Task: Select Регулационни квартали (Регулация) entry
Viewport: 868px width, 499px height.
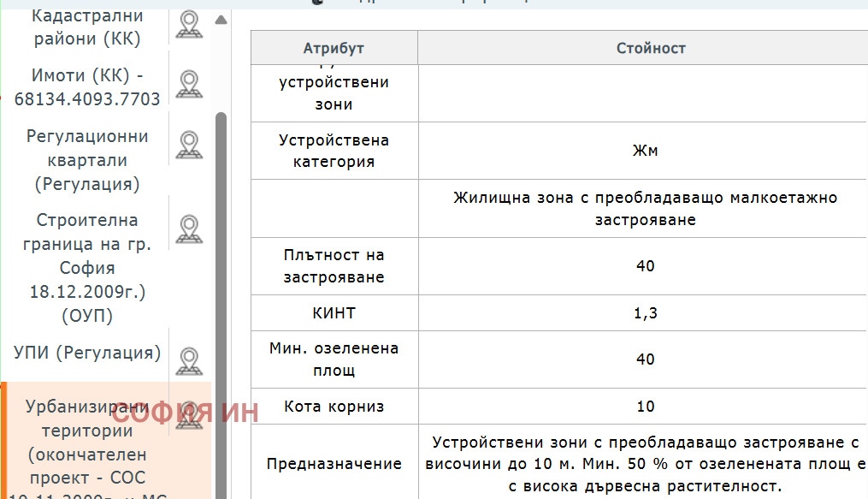Action: pyautogui.click(x=87, y=160)
